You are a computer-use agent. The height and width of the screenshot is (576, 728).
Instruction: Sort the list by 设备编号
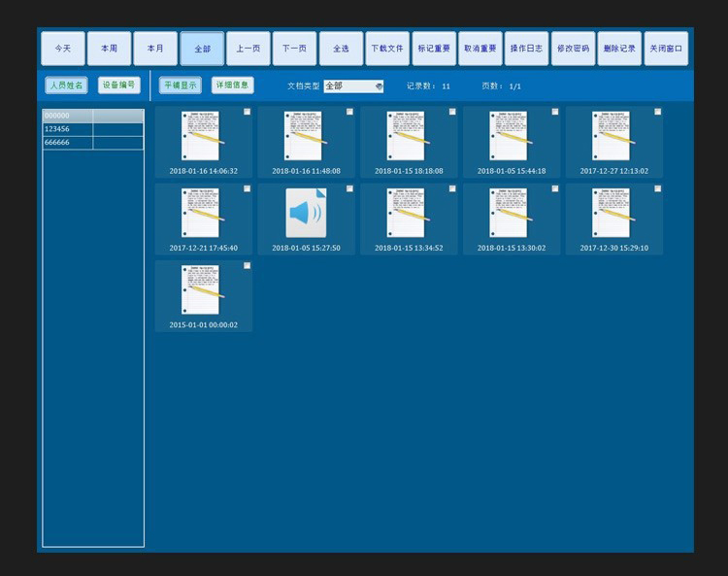coord(118,85)
